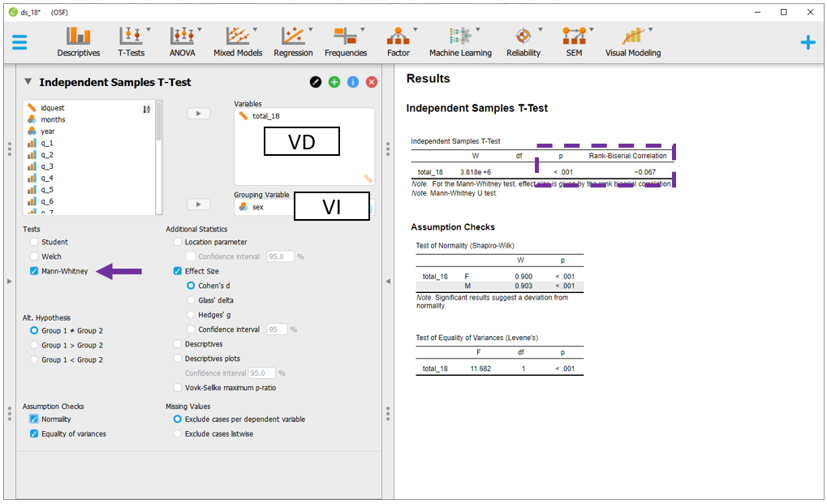Image resolution: width=827 pixels, height=504 pixels.
Task: Open the T-Tests menu
Action: point(131,41)
